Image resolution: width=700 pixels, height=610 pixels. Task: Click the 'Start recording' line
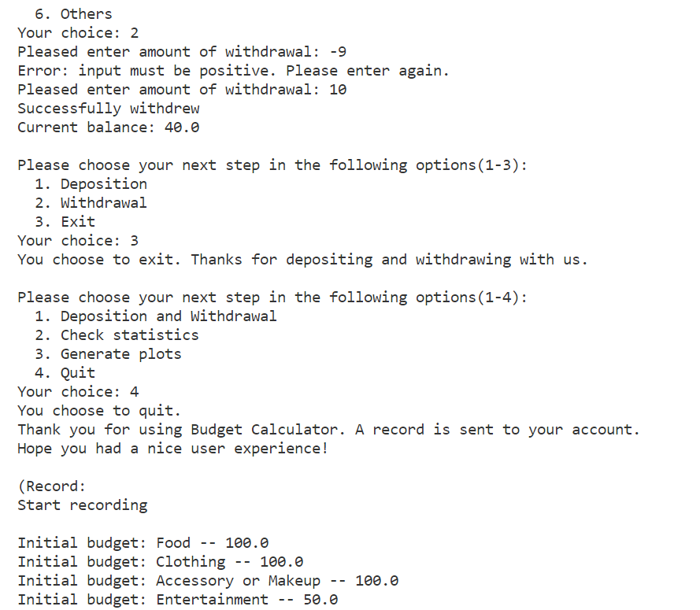[83, 505]
